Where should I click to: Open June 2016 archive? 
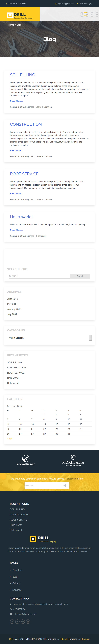click(x=13, y=299)
